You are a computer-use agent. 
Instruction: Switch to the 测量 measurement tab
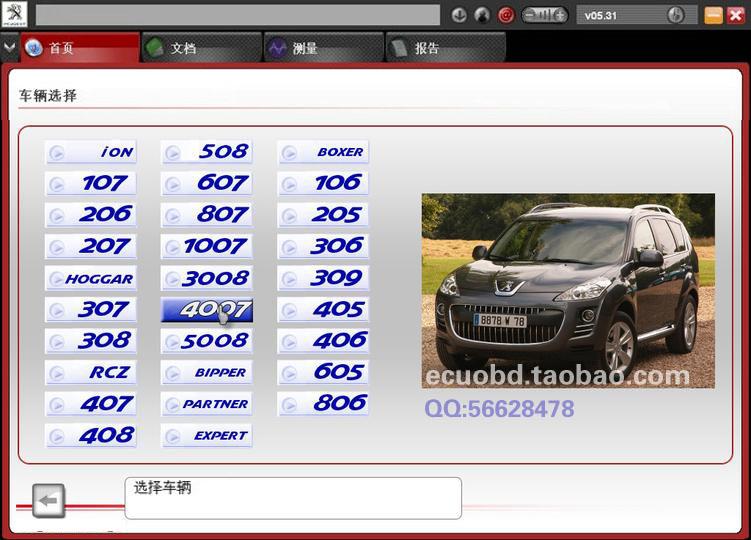point(324,47)
